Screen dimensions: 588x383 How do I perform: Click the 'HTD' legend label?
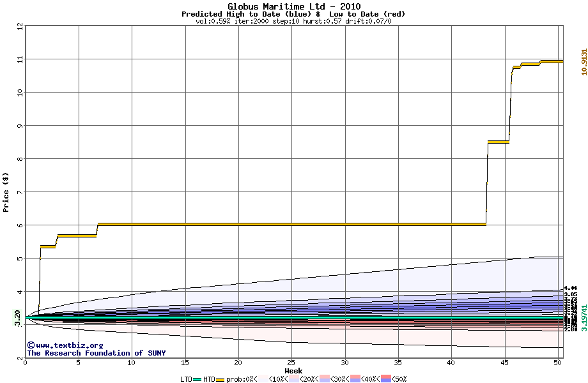(209, 379)
